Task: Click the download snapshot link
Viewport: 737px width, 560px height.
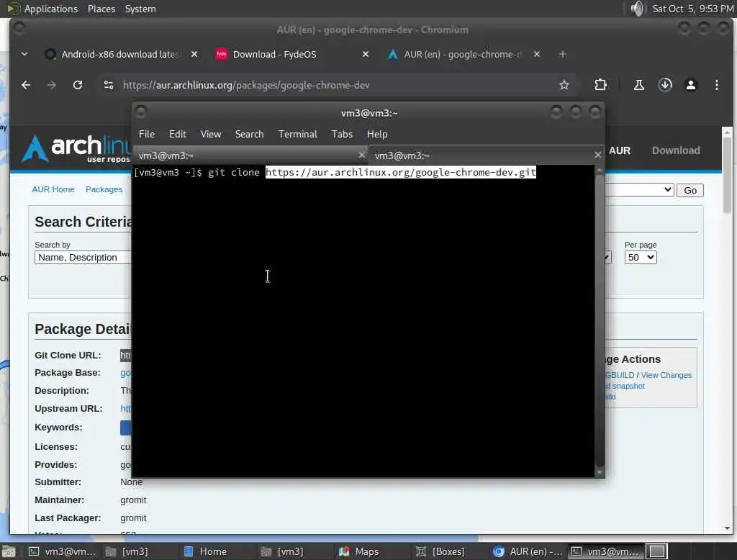Action: point(625,386)
